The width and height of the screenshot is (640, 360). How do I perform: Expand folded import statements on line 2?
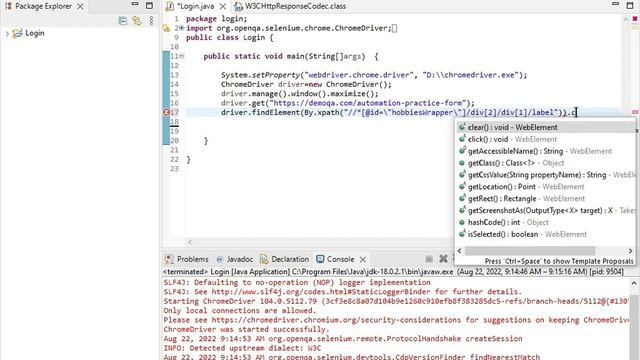point(181,28)
